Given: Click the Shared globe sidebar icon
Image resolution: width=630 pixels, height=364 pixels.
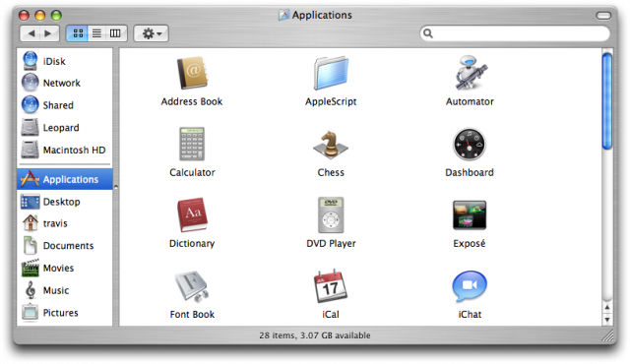Looking at the screenshot, I should coord(31,104).
